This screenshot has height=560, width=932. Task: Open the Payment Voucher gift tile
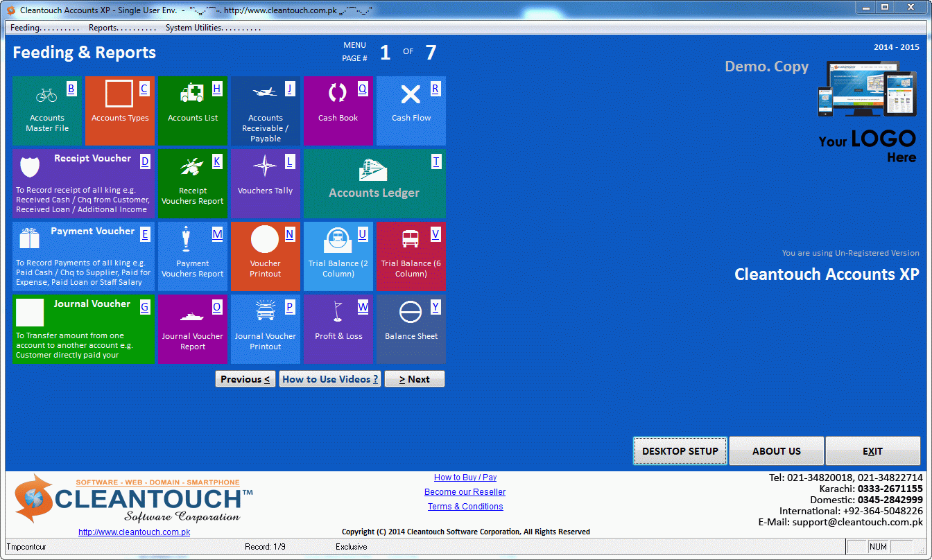click(83, 256)
